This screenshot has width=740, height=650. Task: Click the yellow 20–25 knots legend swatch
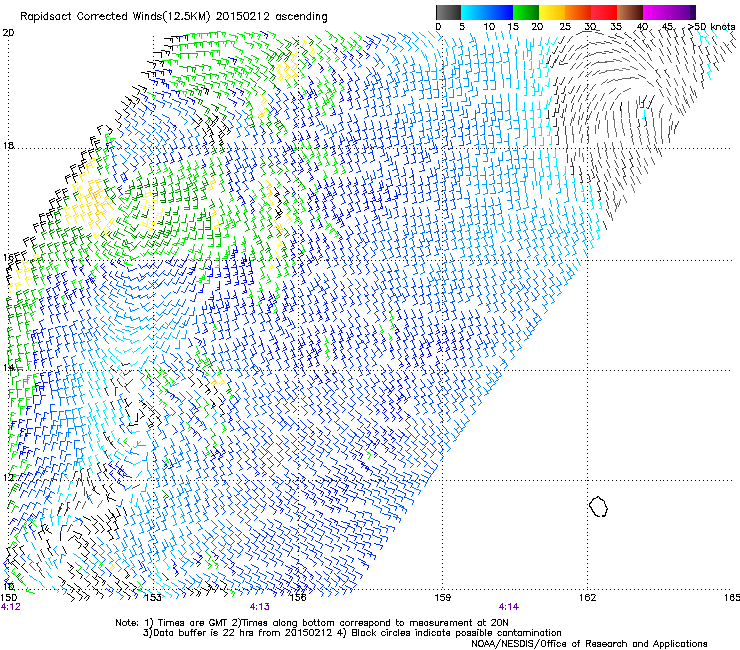point(552,12)
